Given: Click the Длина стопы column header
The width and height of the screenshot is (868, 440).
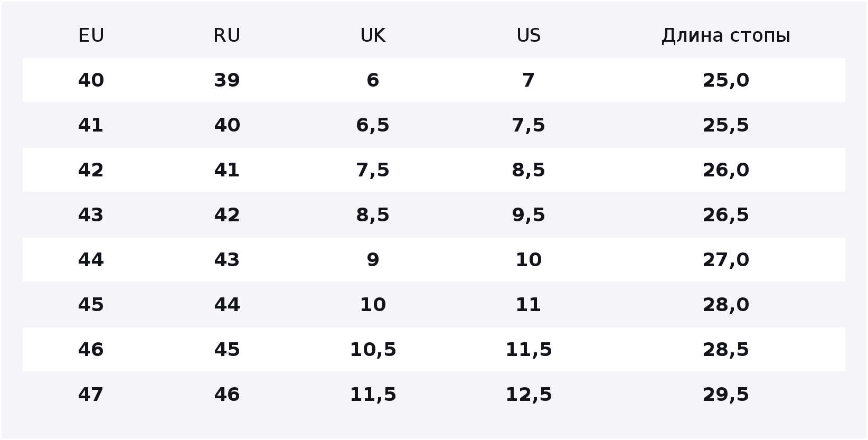Looking at the screenshot, I should tap(726, 35).
